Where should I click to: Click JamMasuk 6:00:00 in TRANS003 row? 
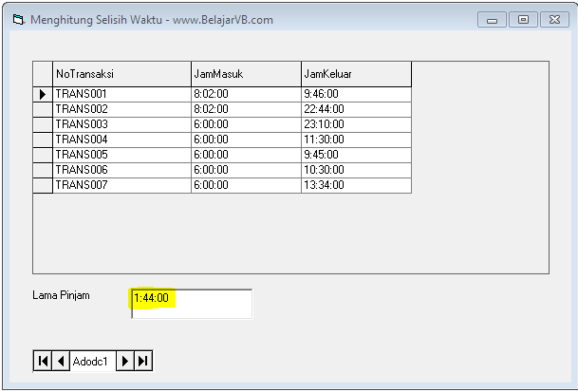point(246,124)
